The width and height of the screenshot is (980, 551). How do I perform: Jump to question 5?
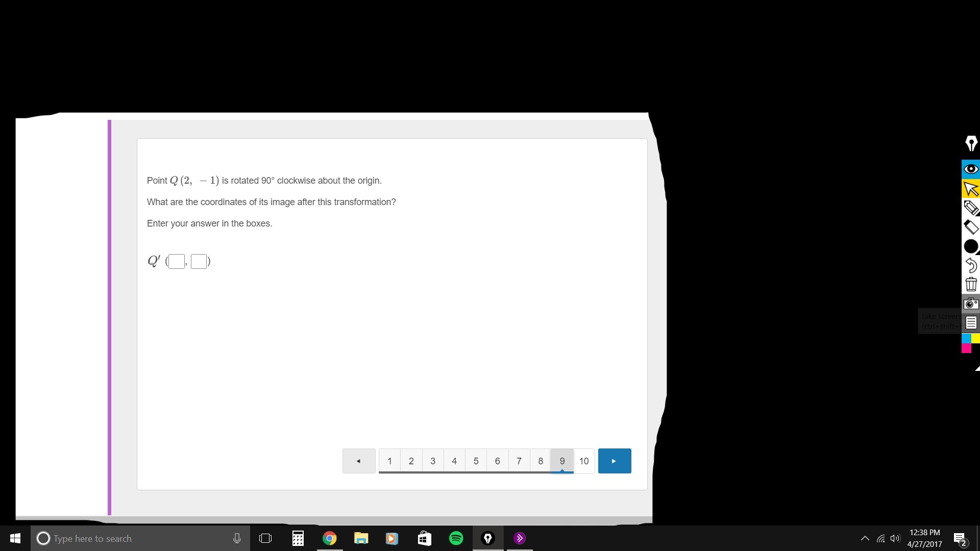(x=476, y=461)
